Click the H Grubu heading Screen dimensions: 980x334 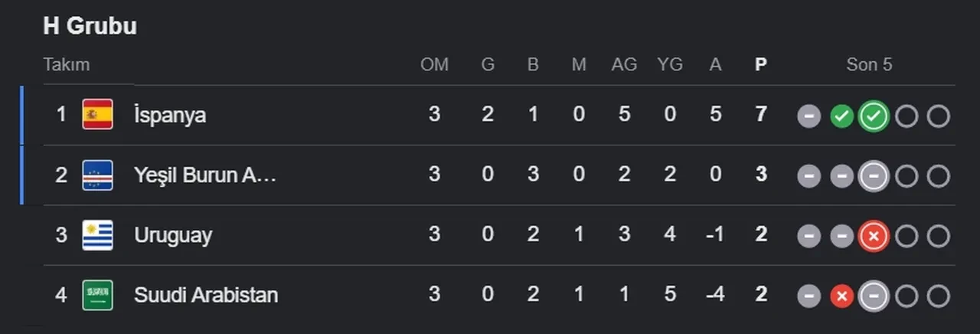click(90, 26)
